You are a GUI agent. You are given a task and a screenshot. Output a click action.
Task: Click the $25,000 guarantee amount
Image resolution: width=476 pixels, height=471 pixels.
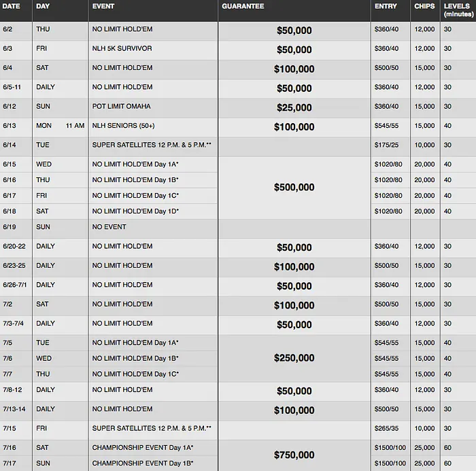pos(295,107)
